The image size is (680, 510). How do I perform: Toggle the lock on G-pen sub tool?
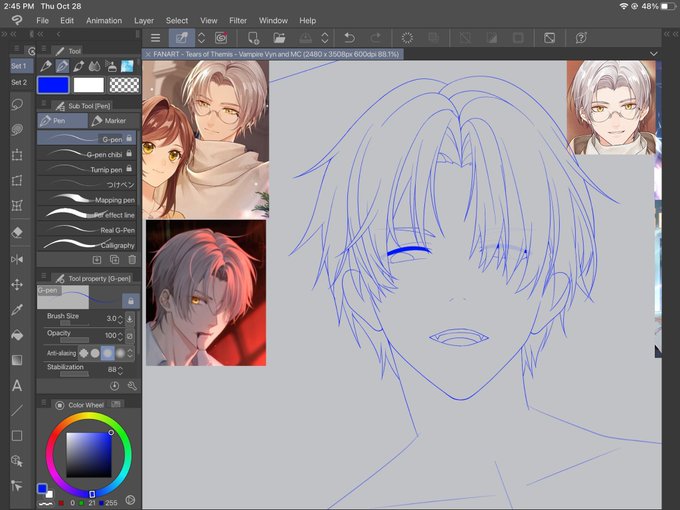pos(129,138)
